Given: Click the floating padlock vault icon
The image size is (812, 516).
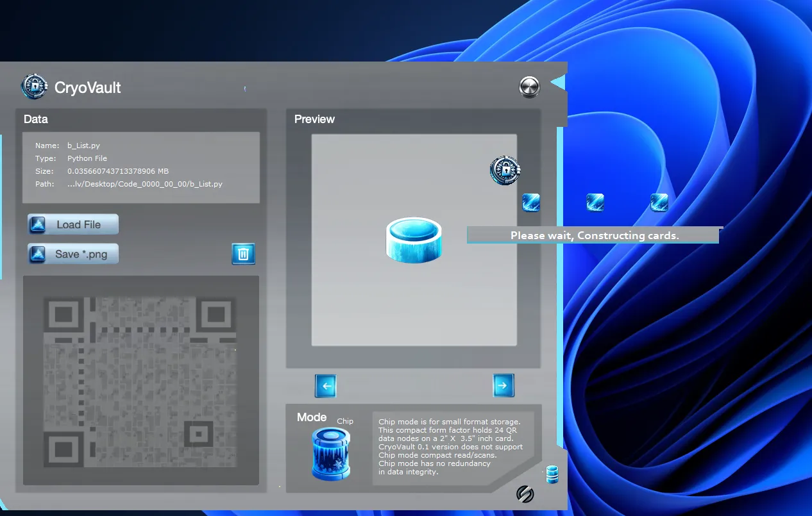Looking at the screenshot, I should tap(505, 171).
